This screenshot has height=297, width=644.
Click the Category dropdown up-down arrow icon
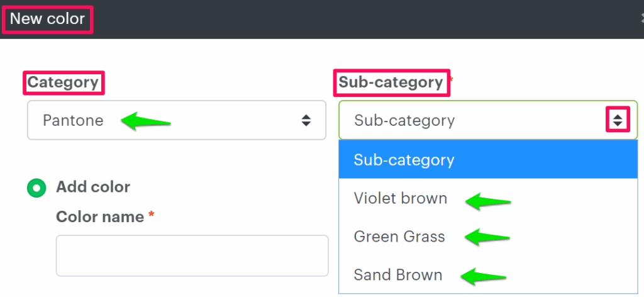point(306,120)
